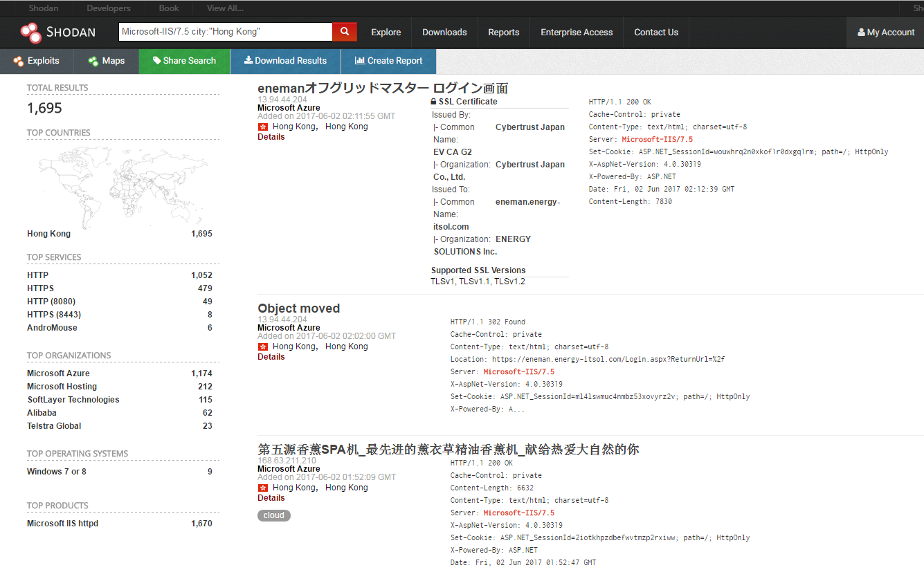Click Download Results button
The image size is (924, 572).
[x=285, y=61]
